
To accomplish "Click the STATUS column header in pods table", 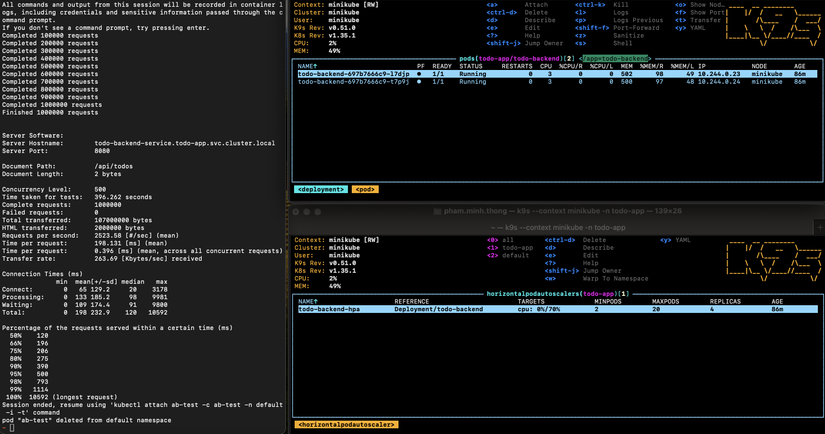I will pos(471,66).
